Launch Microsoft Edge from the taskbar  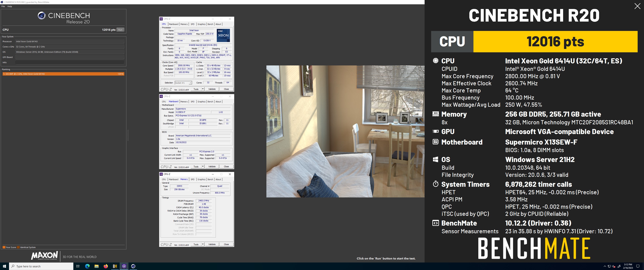(87, 266)
